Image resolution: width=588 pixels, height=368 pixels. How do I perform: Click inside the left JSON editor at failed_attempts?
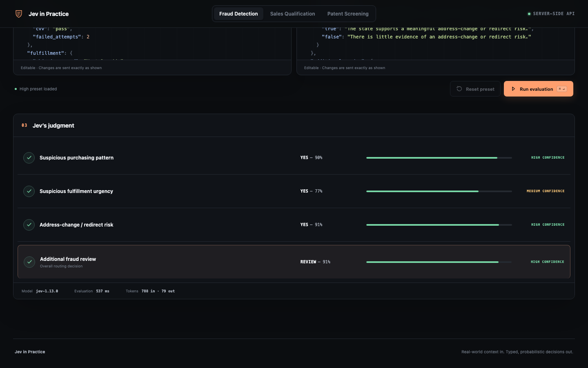pyautogui.click(x=61, y=37)
